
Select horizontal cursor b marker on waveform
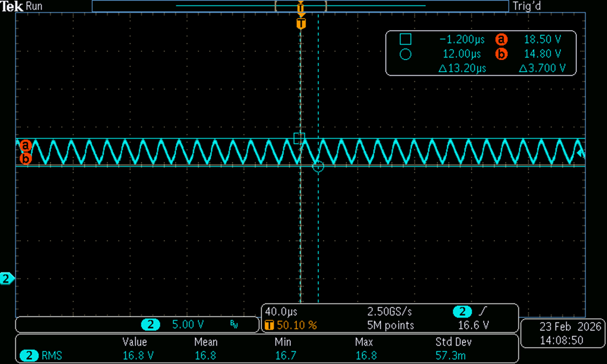26,159
